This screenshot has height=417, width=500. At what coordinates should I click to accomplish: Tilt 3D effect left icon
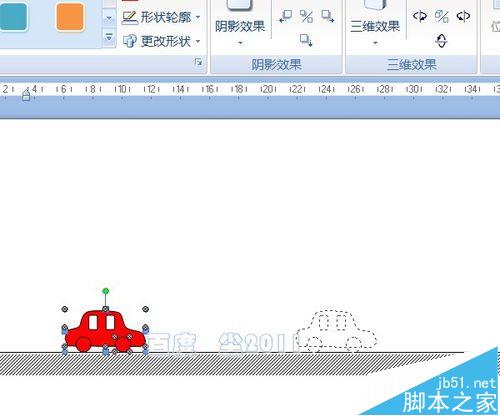420,16
